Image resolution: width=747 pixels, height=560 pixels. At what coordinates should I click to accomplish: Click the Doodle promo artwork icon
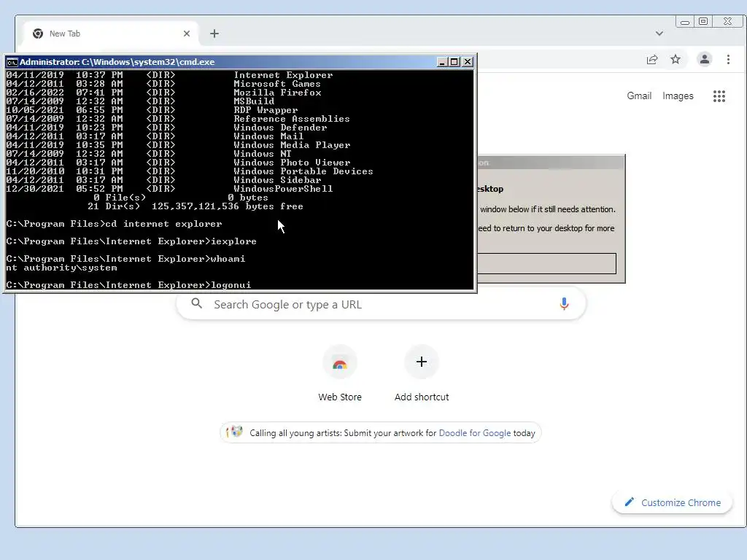point(234,432)
